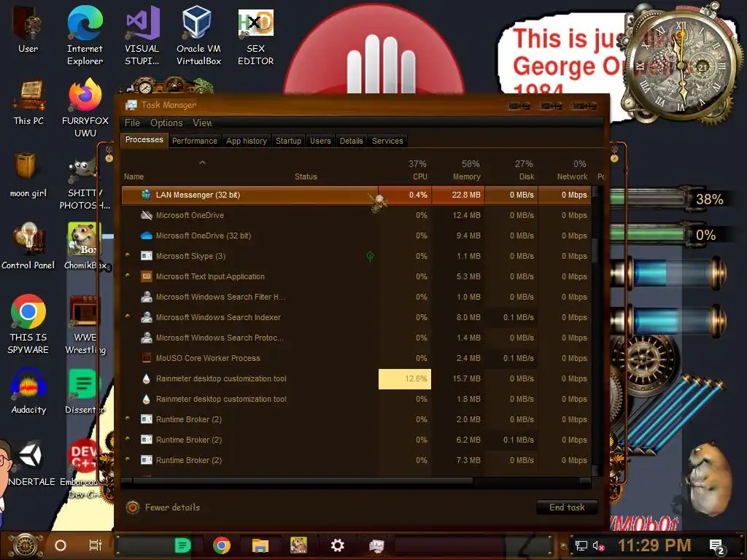Image resolution: width=747 pixels, height=560 pixels.
Task: Select the MoUSO Core Worker Process icon
Action: coord(146,357)
